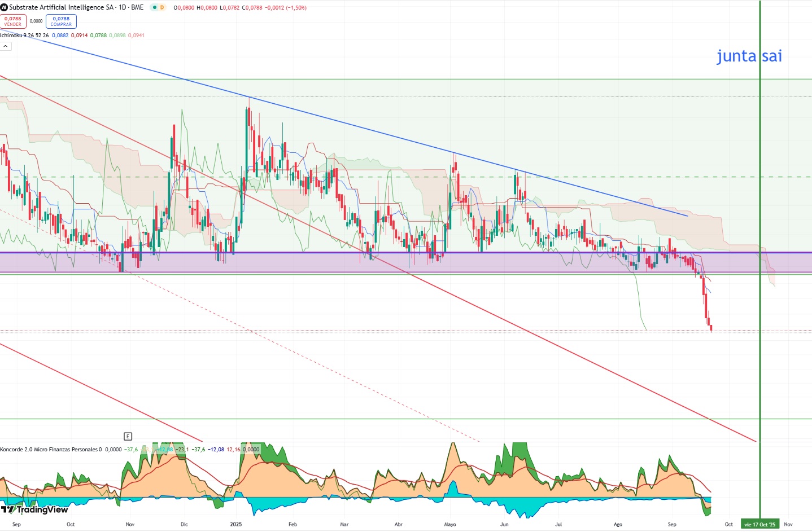Select the green dashed horizontal line
Screen dimensions: 812x532
[406, 177]
